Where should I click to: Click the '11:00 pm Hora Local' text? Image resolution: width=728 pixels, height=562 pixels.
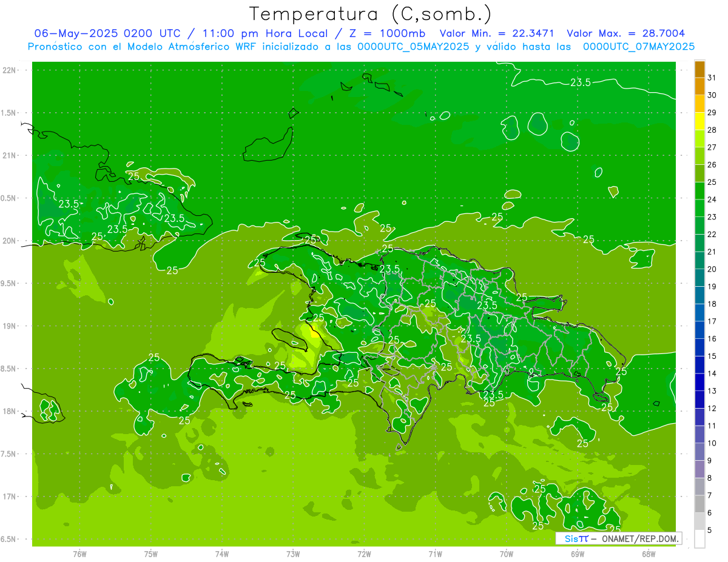[x=265, y=33]
